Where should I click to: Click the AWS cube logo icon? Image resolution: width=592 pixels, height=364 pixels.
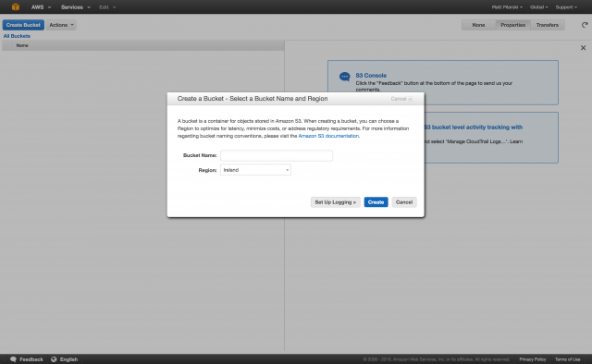pyautogui.click(x=16, y=6)
